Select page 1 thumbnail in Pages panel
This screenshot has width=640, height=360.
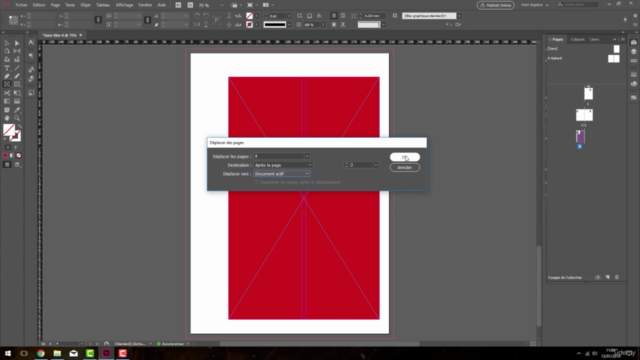(588, 93)
